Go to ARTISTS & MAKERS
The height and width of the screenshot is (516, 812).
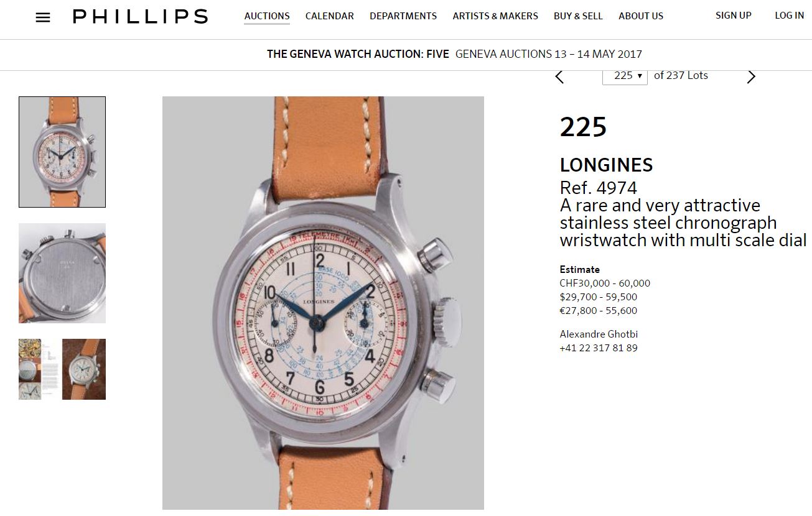(x=495, y=16)
